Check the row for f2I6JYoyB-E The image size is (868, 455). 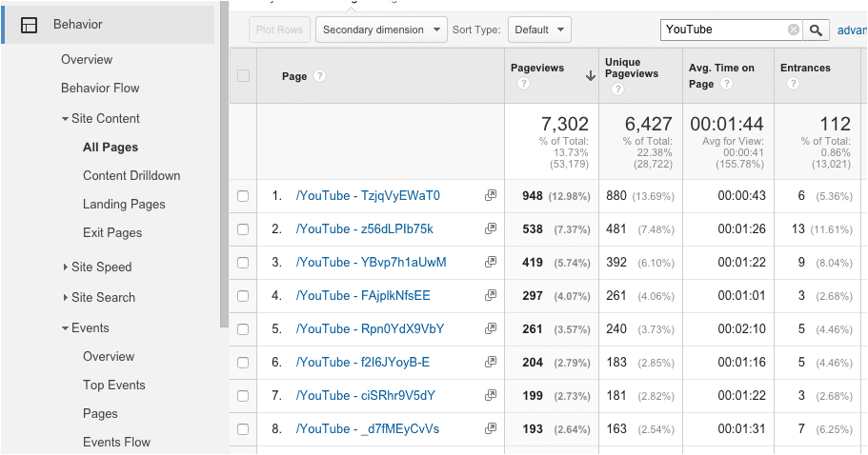click(243, 363)
